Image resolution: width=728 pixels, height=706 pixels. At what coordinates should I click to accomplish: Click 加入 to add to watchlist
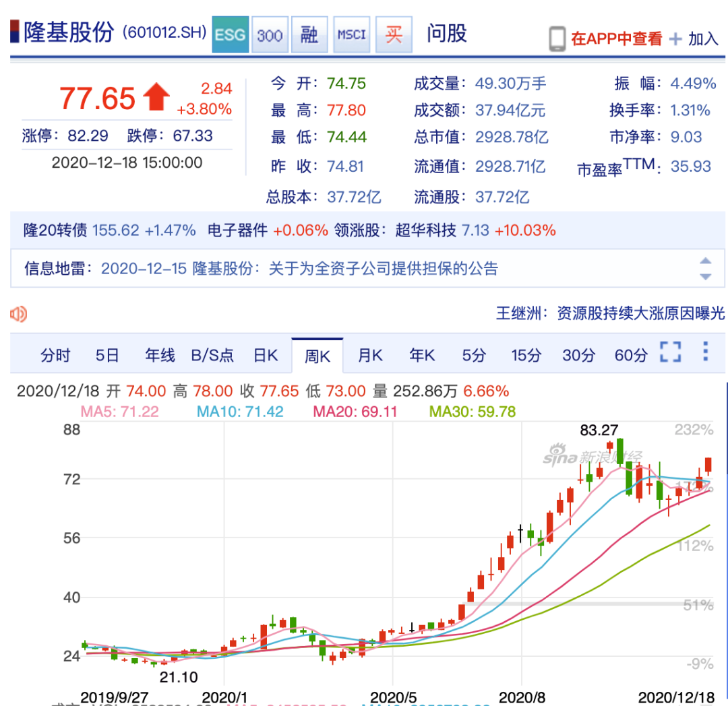[703, 39]
